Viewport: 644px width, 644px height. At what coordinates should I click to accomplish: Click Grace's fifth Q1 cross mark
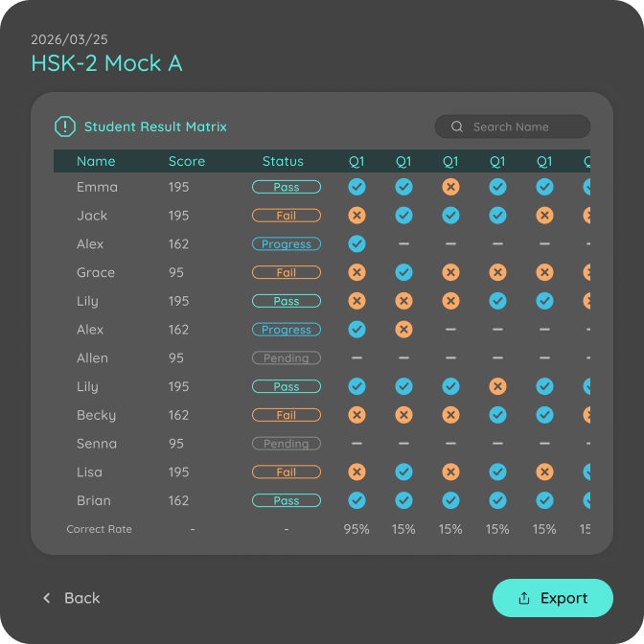click(544, 272)
